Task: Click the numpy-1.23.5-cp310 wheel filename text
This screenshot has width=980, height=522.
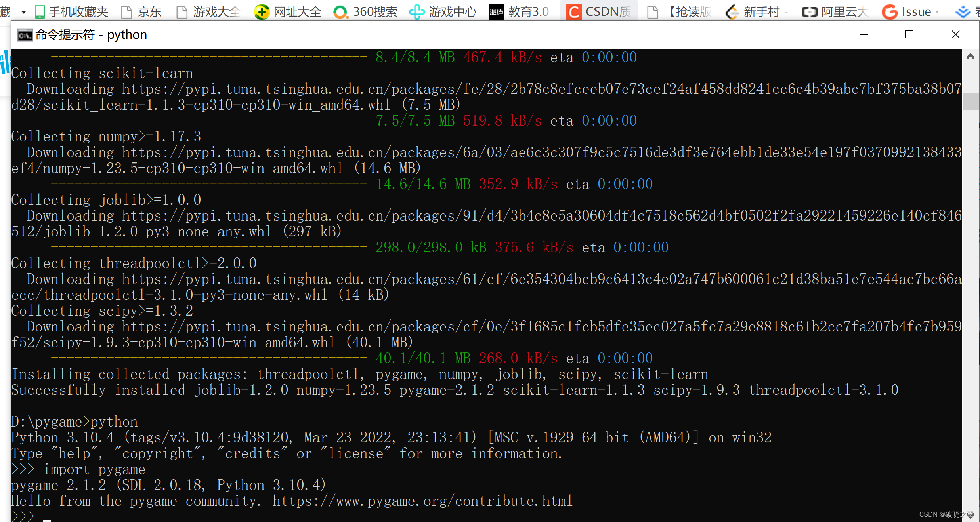Action: tap(193, 168)
